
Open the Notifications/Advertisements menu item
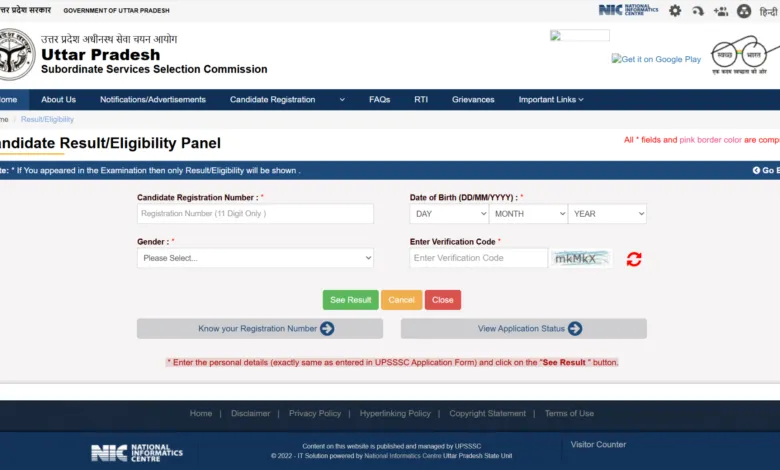pos(152,100)
